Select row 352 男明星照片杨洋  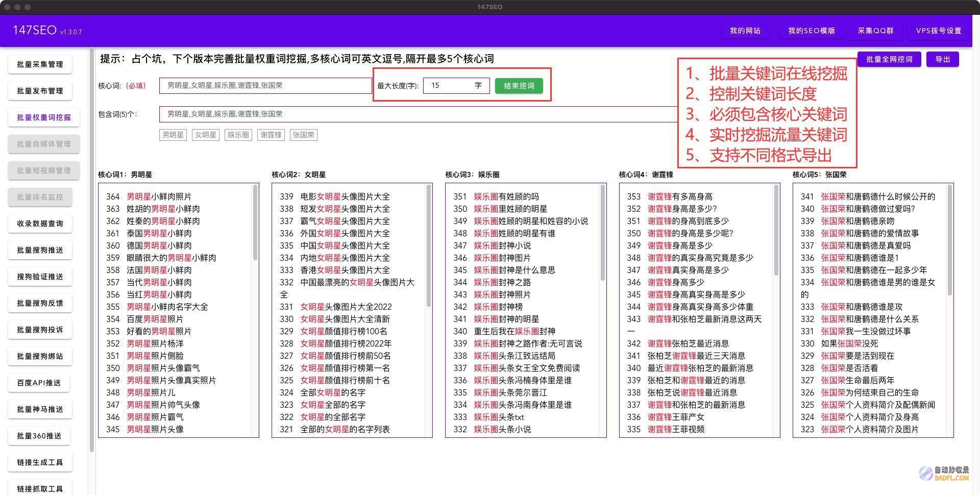145,343
